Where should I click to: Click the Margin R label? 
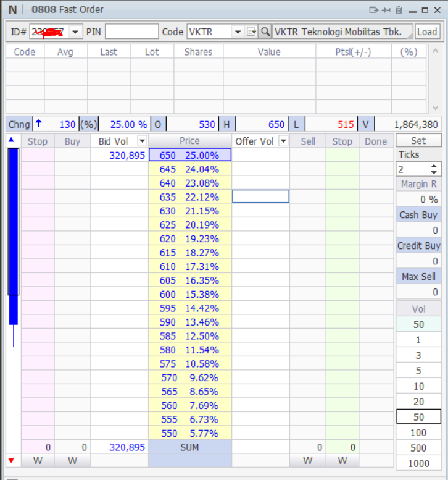point(418,183)
